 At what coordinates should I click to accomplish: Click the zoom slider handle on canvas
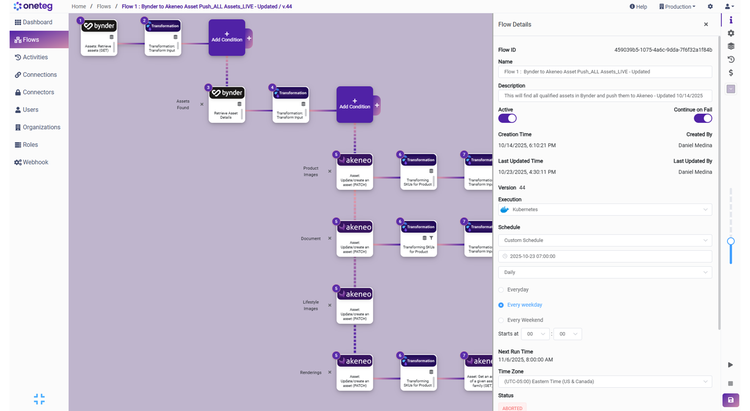coord(731,241)
